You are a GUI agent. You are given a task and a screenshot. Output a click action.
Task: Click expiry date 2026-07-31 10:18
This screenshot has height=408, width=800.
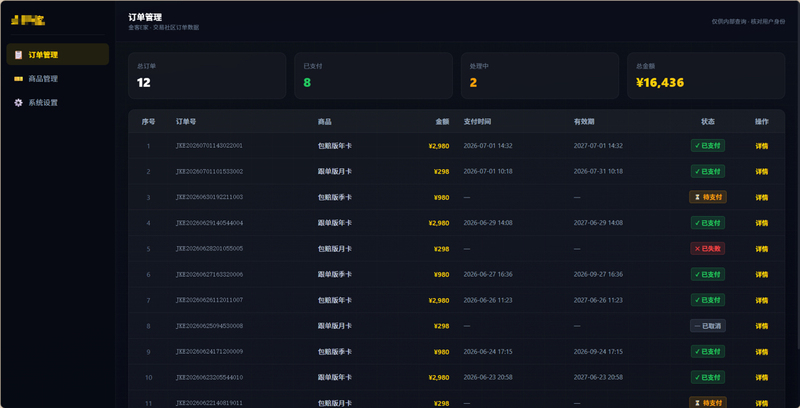(x=598, y=171)
